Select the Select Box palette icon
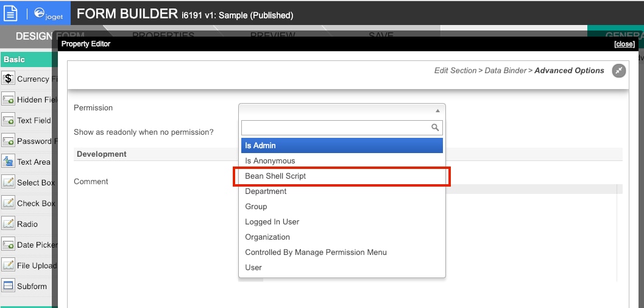Viewport: 644px width, 308px height. coord(8,182)
